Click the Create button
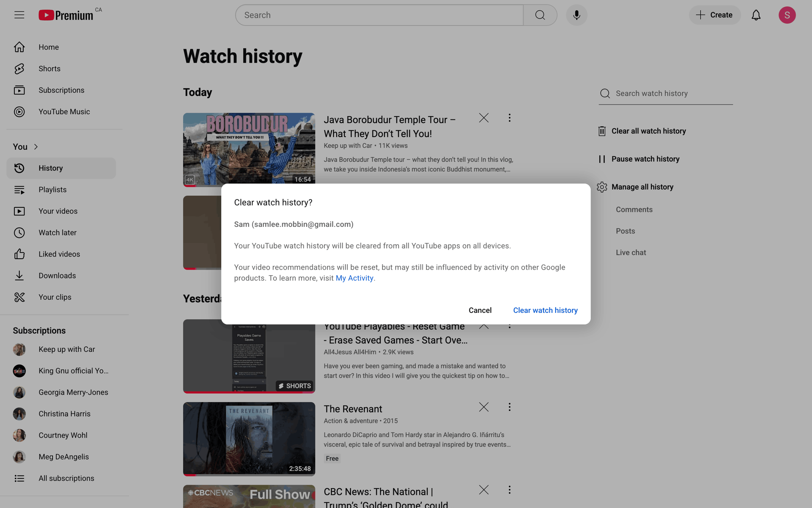This screenshot has width=812, height=508. (715, 15)
